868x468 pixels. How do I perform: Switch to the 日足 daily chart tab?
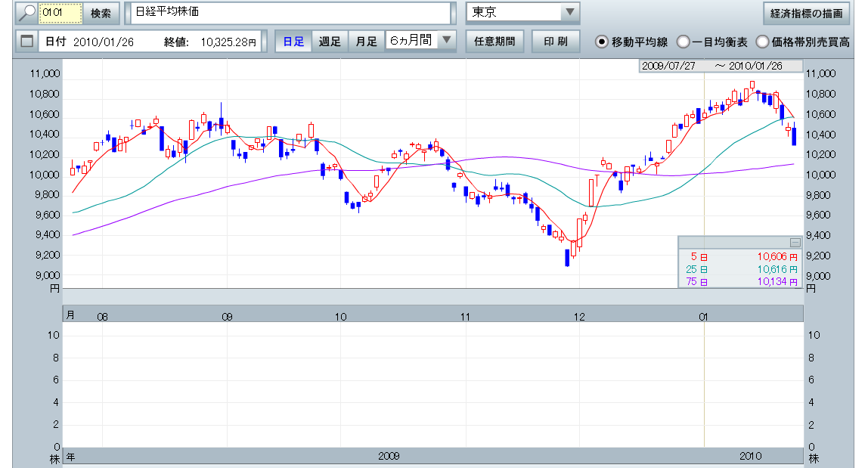293,42
